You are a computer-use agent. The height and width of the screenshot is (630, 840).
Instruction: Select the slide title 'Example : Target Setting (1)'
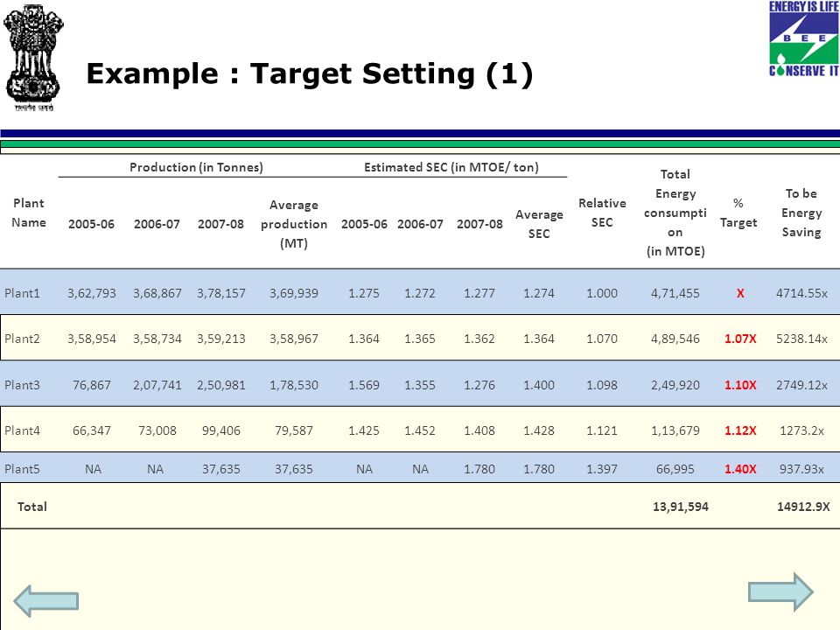(x=310, y=73)
